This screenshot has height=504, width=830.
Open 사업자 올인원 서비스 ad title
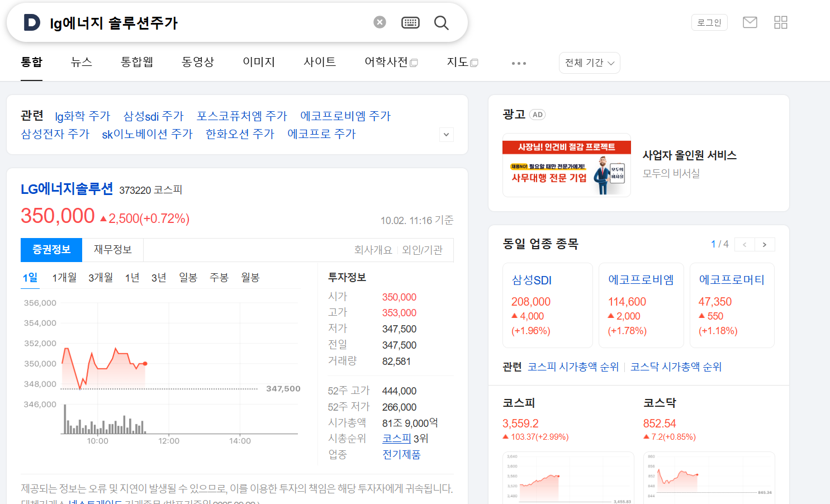pyautogui.click(x=690, y=155)
